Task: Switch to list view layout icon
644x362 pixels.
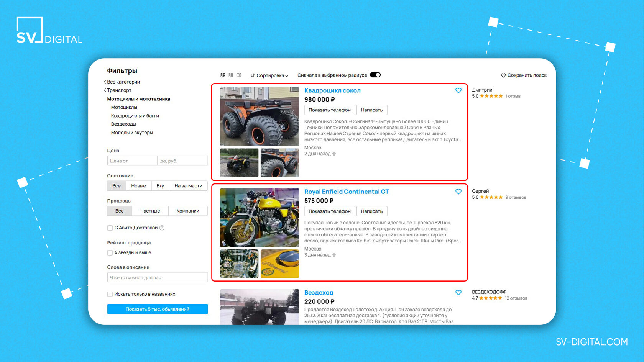Action: 223,75
